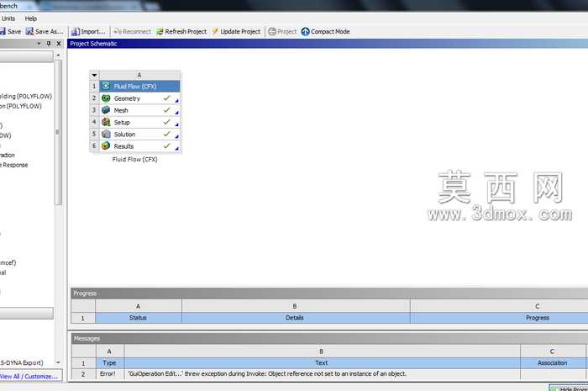Click the Import toolbar icon
Image resolution: width=588 pixels, height=391 pixels.
pyautogui.click(x=76, y=31)
